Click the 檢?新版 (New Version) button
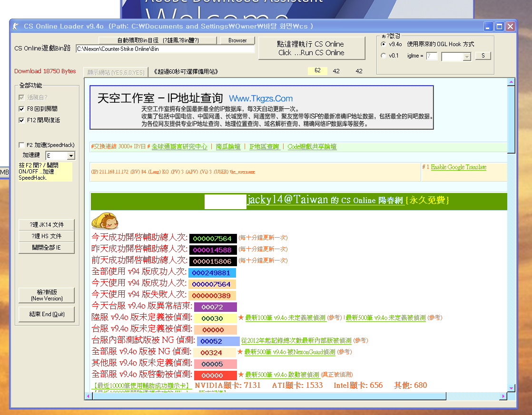 click(x=47, y=295)
